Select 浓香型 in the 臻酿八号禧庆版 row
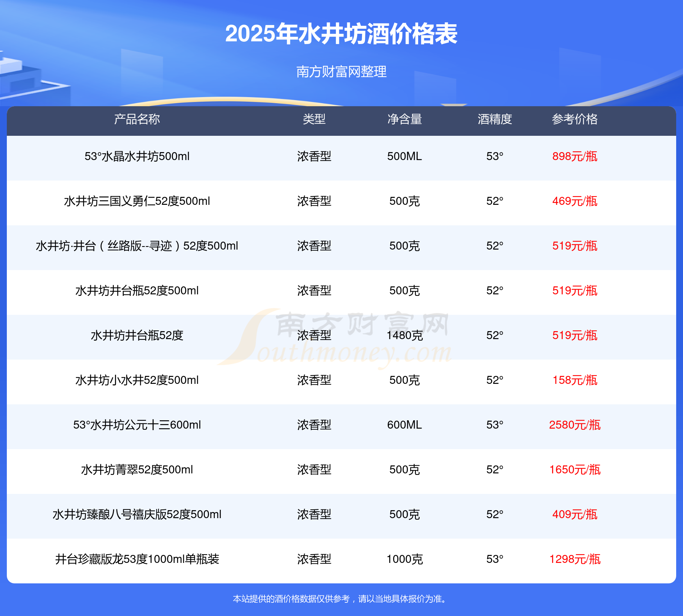The width and height of the screenshot is (683, 616). tap(314, 514)
